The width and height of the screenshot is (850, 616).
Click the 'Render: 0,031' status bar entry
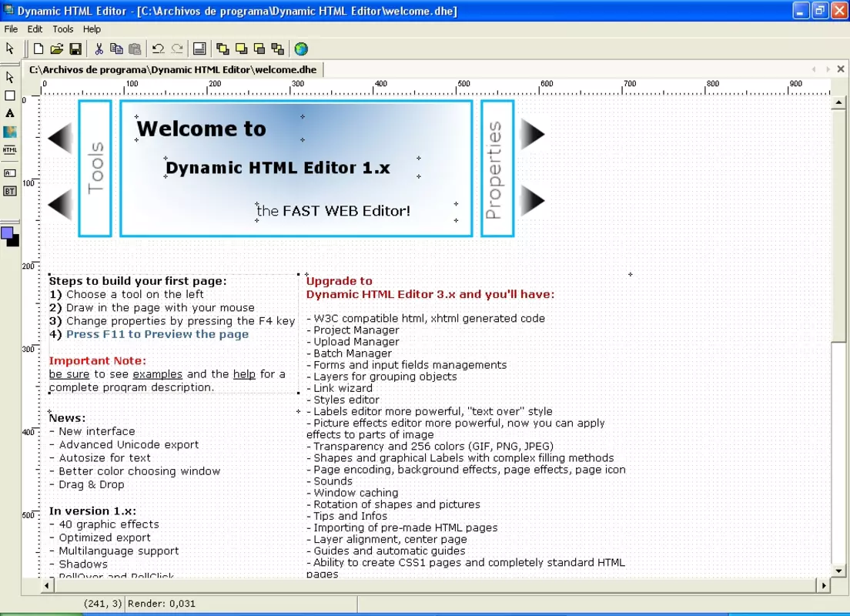pyautogui.click(x=162, y=604)
